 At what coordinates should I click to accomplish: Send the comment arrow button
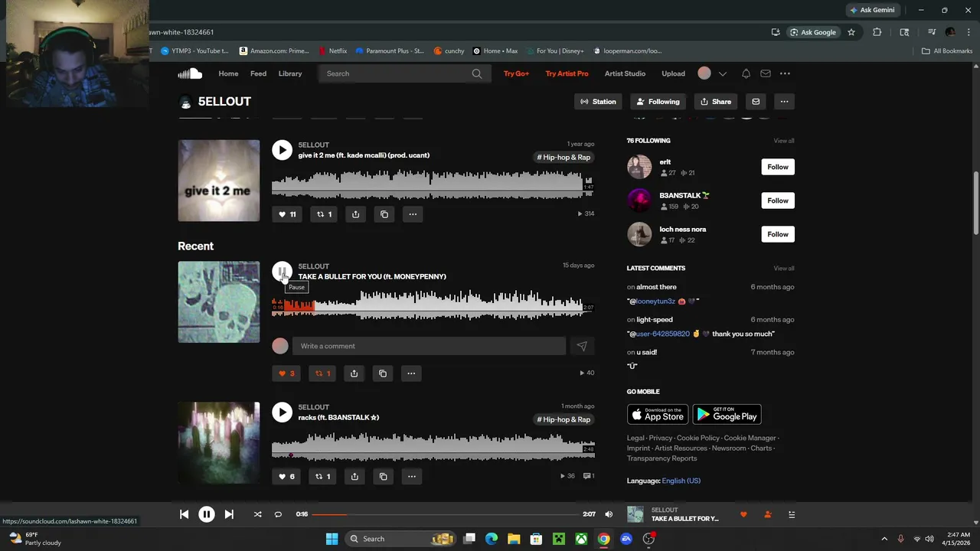pos(582,346)
